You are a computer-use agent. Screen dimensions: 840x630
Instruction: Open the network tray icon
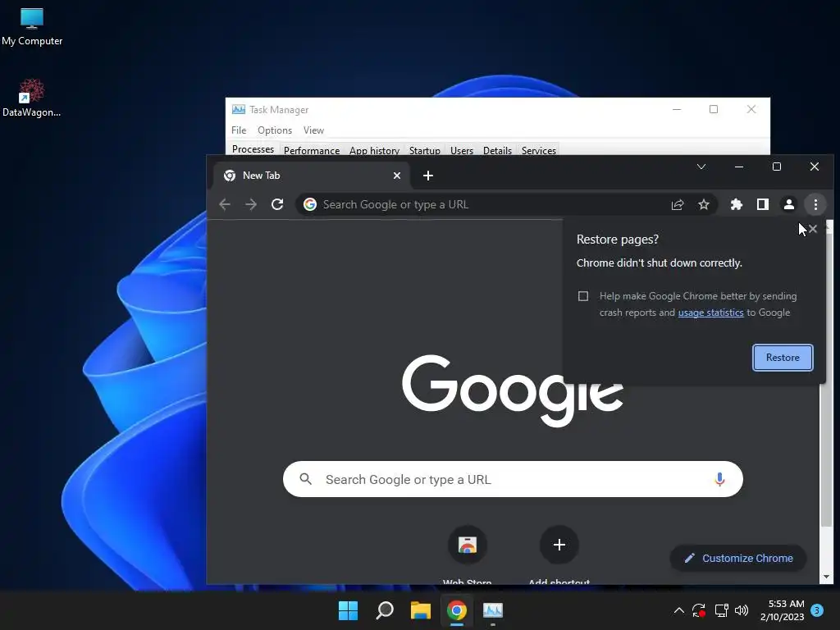pos(721,609)
